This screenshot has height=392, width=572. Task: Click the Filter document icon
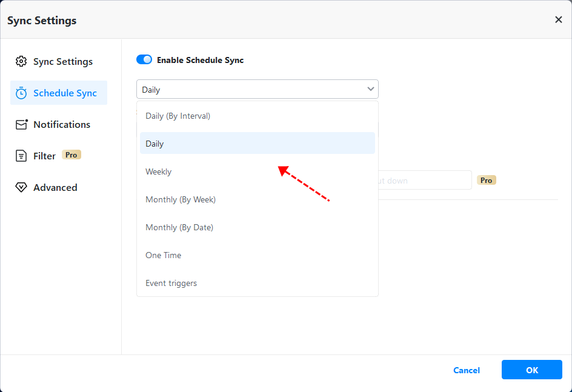21,156
